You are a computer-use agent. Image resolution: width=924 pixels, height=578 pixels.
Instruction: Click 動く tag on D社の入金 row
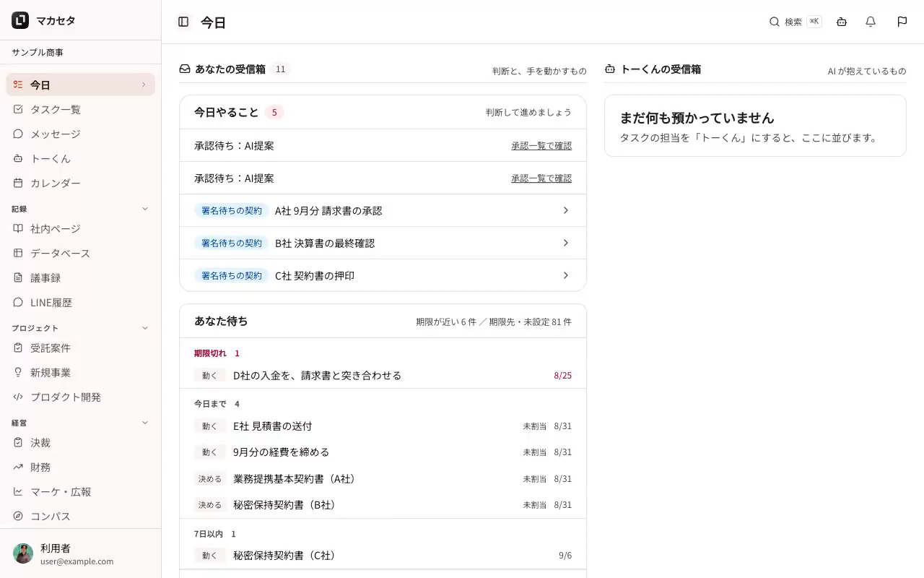point(210,375)
